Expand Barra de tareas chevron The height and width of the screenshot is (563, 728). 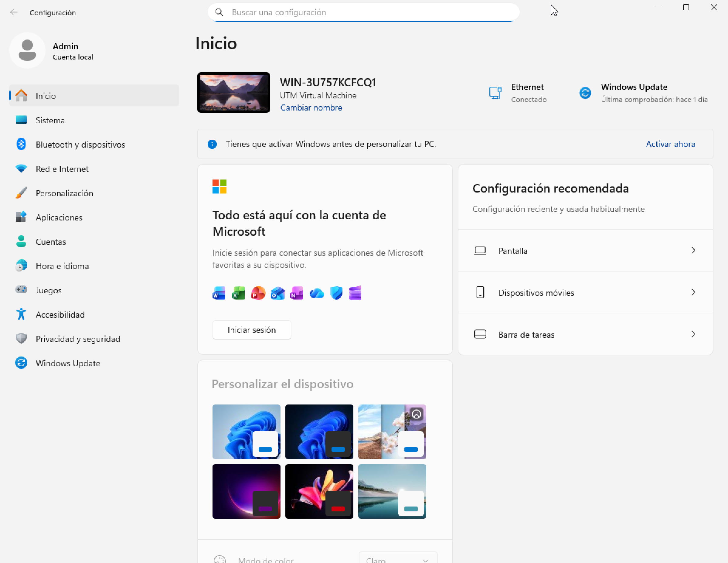tap(693, 334)
